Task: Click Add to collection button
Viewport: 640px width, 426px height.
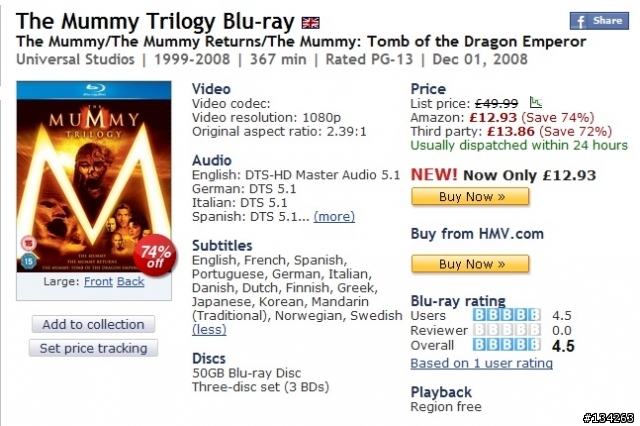Action: coord(93,324)
